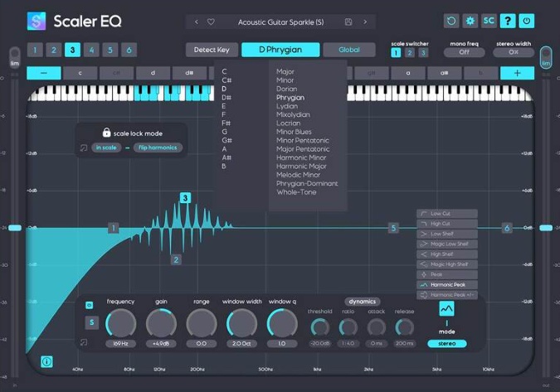Open the D Phrygian key dropdown
Viewport: 560px width, 392px height.
[x=280, y=50]
